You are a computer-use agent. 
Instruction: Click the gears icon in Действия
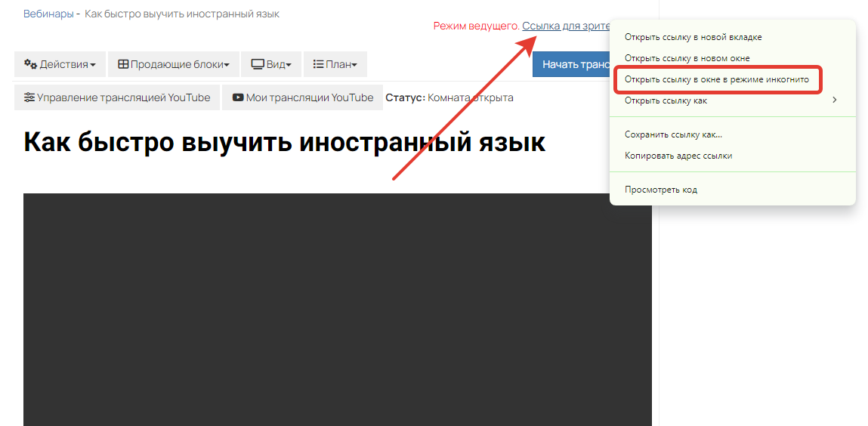click(30, 64)
